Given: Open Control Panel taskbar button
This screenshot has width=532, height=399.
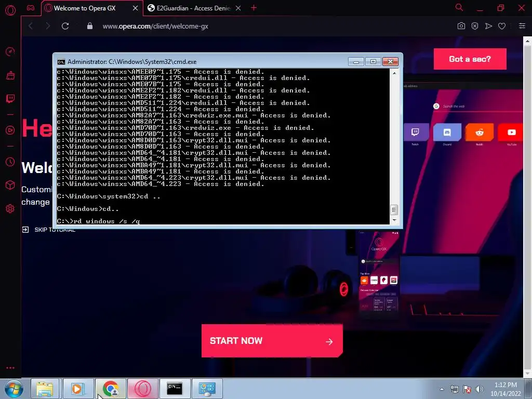Looking at the screenshot, I should [x=207, y=389].
